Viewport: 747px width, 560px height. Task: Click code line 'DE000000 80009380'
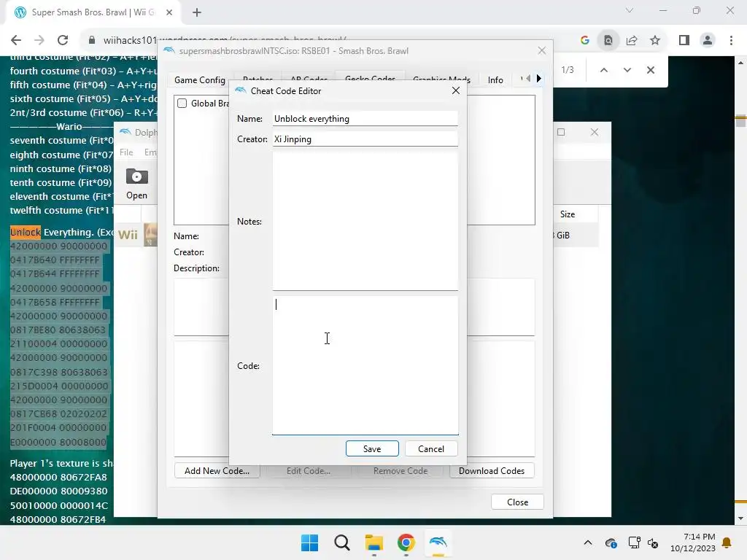coord(58,491)
